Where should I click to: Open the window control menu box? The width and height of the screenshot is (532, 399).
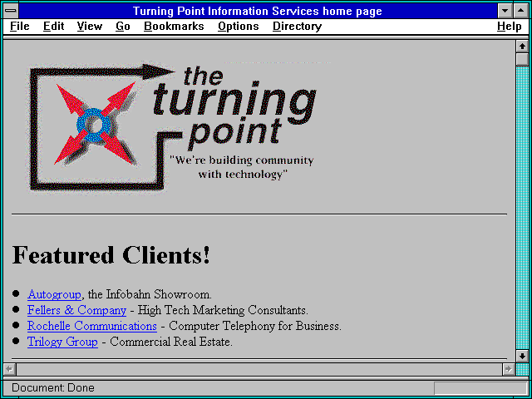pyautogui.click(x=11, y=11)
